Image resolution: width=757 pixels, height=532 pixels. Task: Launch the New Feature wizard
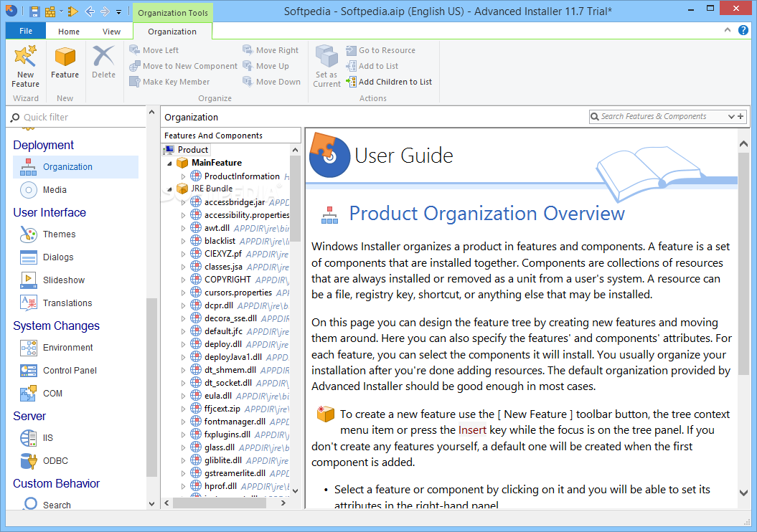pyautogui.click(x=26, y=66)
